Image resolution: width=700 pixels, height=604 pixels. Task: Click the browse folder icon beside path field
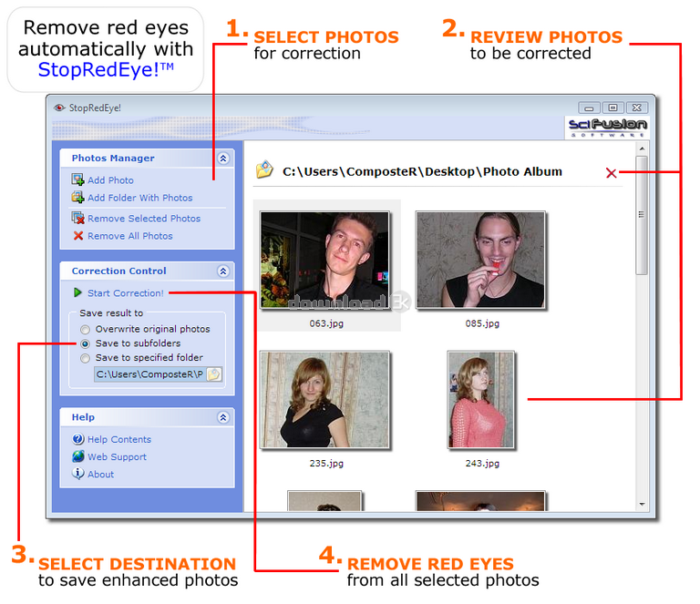pos(214,374)
